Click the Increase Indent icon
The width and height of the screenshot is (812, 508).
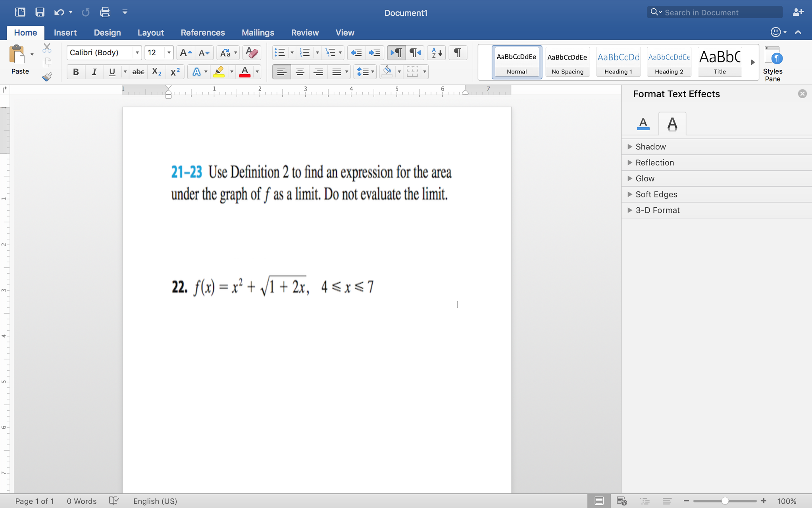point(374,52)
